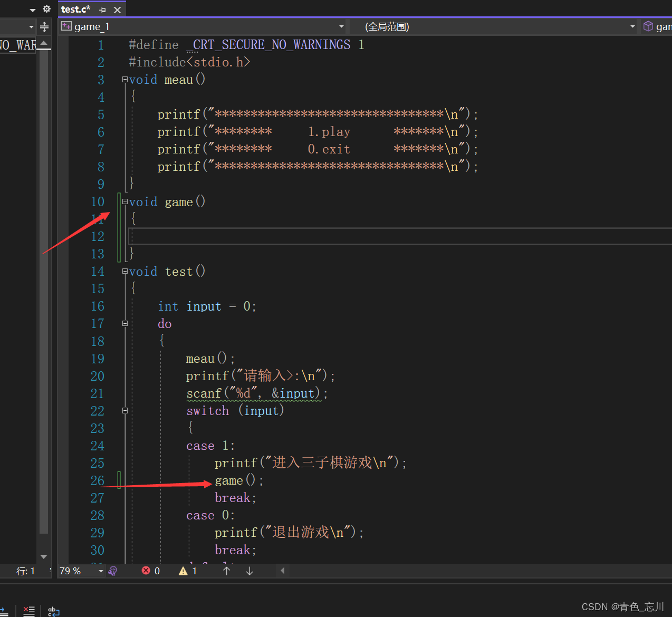Image resolution: width=672 pixels, height=617 pixels.
Task: Click the "0.exit" text in printf on line 7
Action: click(329, 149)
